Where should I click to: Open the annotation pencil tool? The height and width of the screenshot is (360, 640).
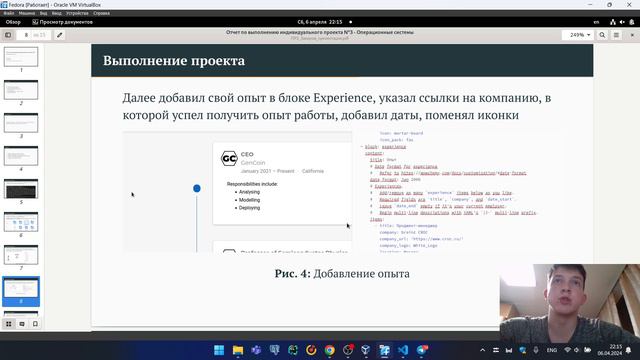pos(60,35)
